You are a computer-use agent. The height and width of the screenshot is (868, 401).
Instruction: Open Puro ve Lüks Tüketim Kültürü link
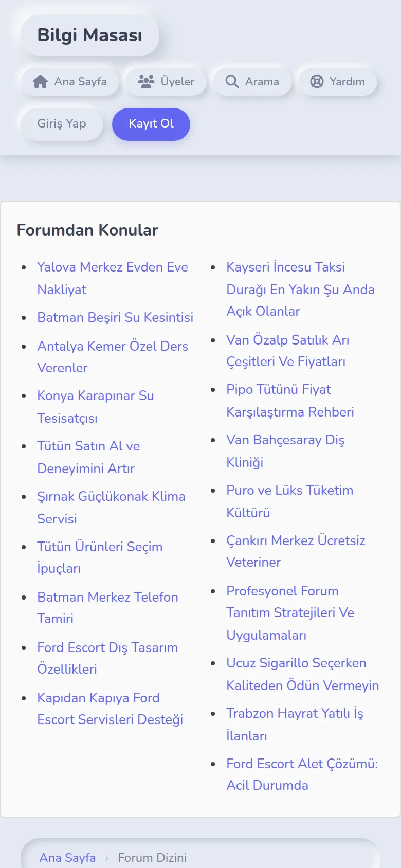(x=289, y=501)
